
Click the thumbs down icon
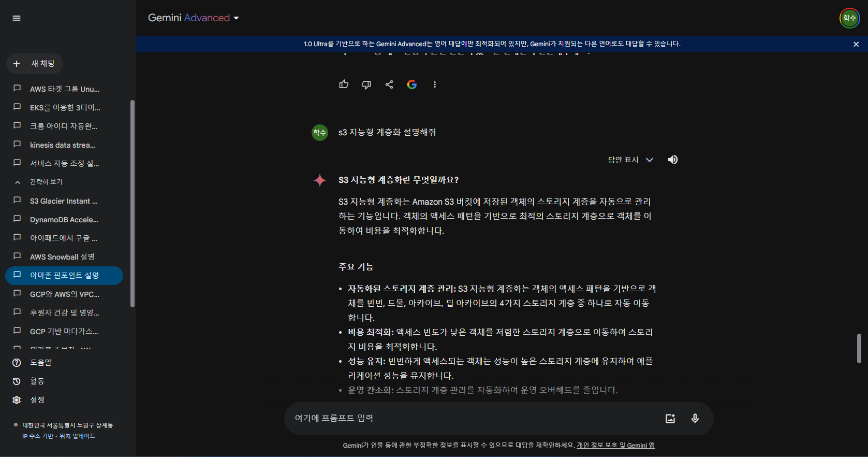tap(366, 84)
